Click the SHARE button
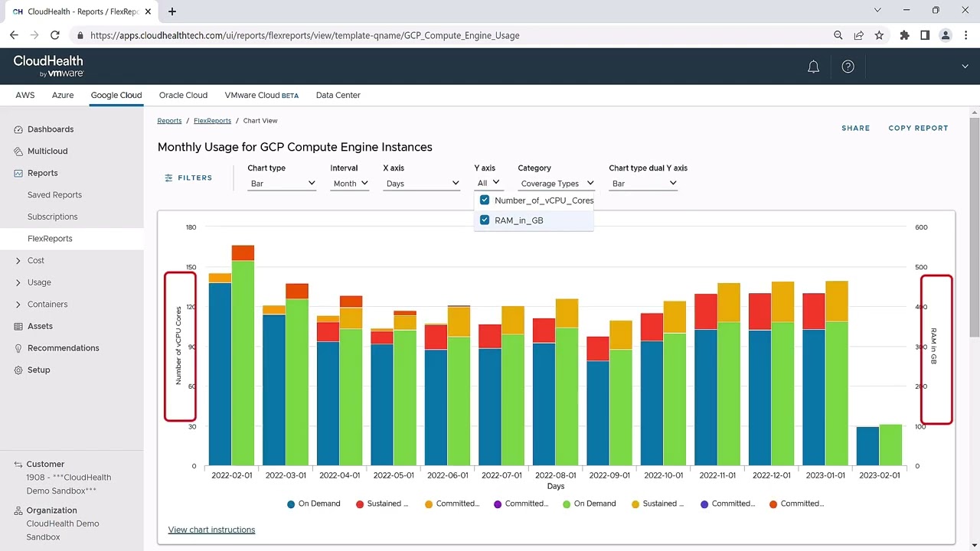The height and width of the screenshot is (551, 980). click(856, 129)
